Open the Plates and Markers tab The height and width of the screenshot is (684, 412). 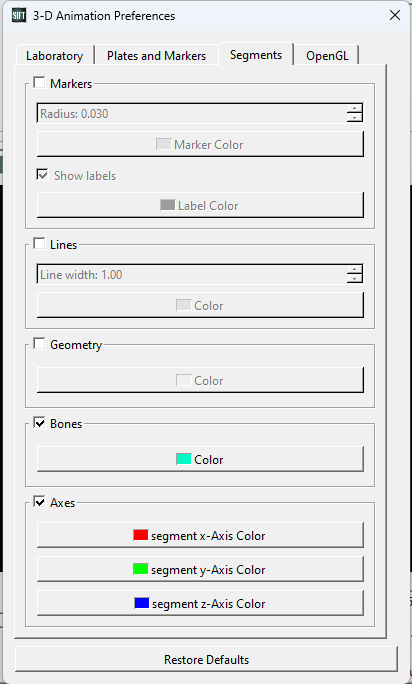coord(156,56)
